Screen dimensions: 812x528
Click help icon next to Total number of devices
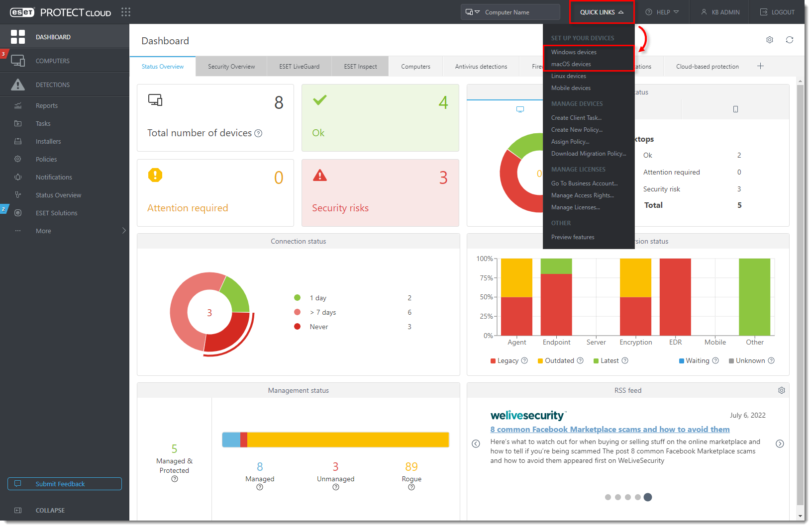tap(258, 133)
